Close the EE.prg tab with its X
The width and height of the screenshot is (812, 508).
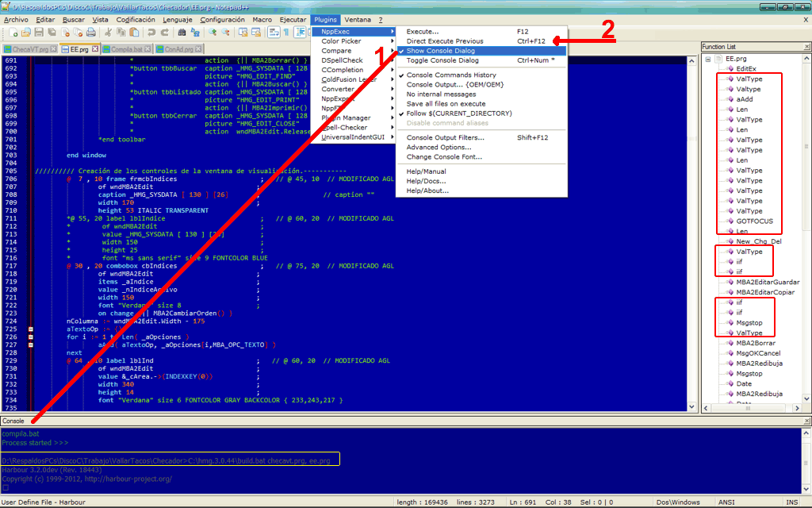coord(95,49)
